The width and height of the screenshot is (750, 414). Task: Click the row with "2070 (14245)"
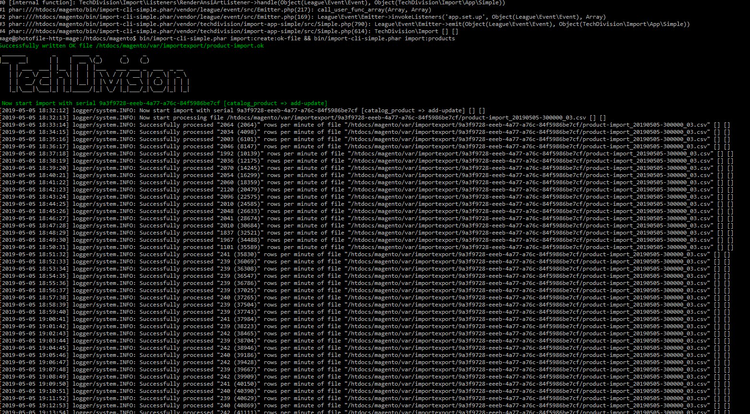click(x=366, y=168)
